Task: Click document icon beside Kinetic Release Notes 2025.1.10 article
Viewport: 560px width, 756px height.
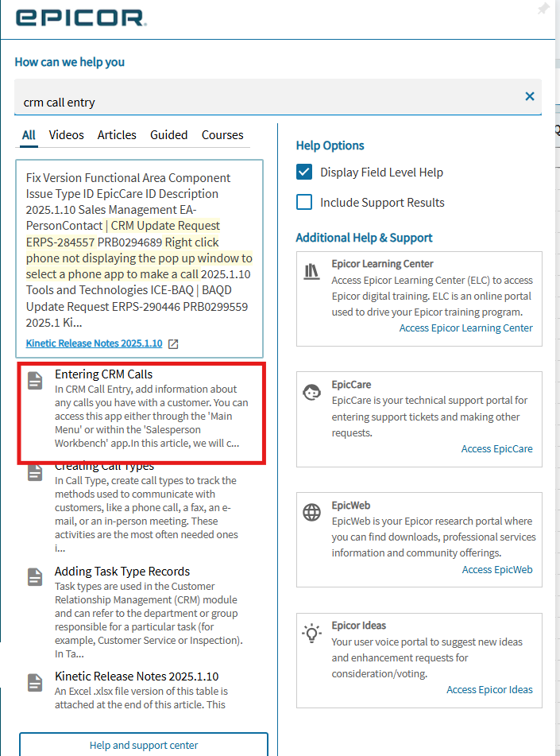Action: pyautogui.click(x=35, y=682)
